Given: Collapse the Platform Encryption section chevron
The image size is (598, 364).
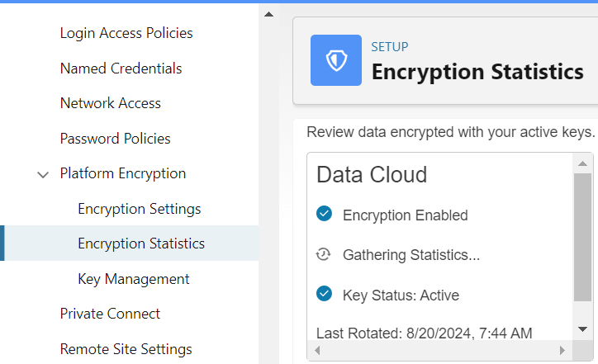Looking at the screenshot, I should (x=43, y=174).
